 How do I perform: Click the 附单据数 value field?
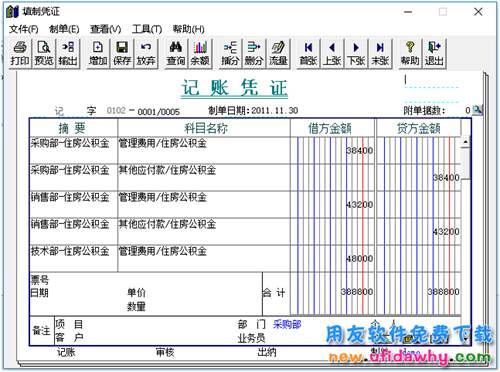[x=468, y=110]
